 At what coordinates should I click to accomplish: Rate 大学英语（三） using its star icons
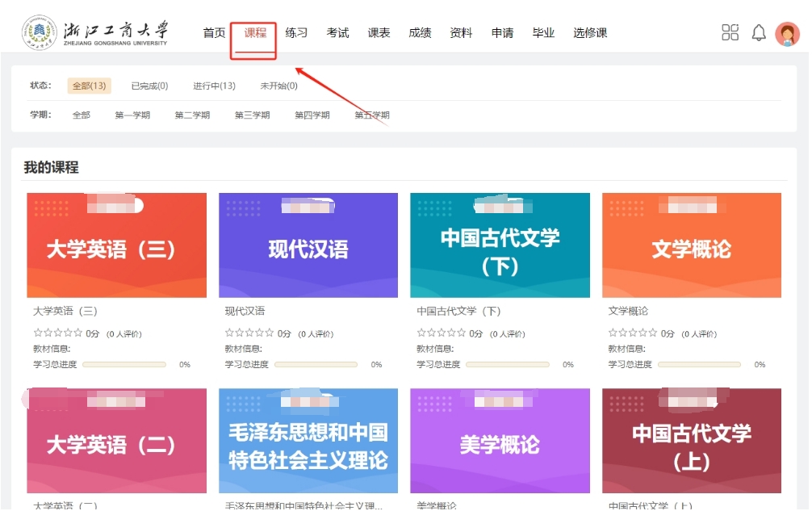[x=57, y=333]
